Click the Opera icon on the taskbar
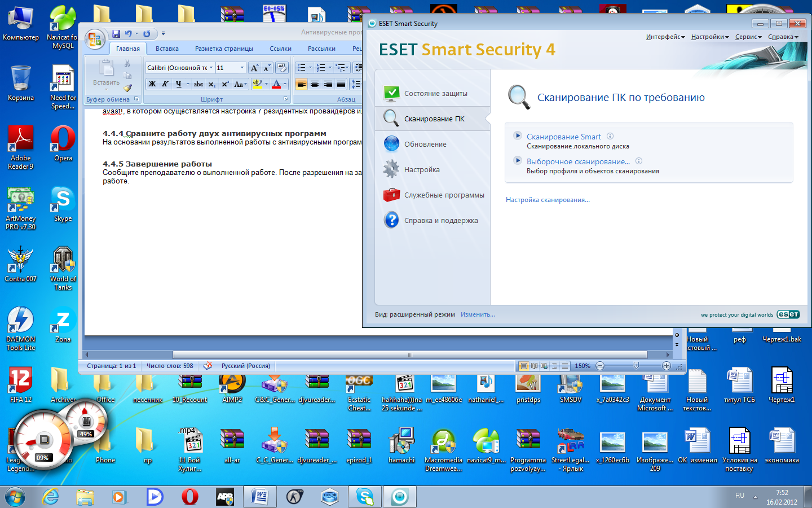Viewport: 812px width, 508px height. click(x=189, y=497)
